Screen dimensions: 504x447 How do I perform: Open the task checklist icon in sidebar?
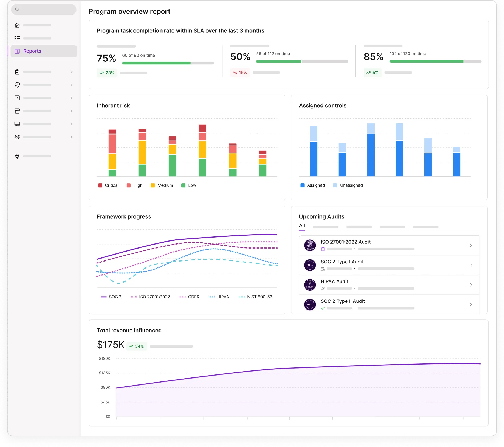[17, 38]
